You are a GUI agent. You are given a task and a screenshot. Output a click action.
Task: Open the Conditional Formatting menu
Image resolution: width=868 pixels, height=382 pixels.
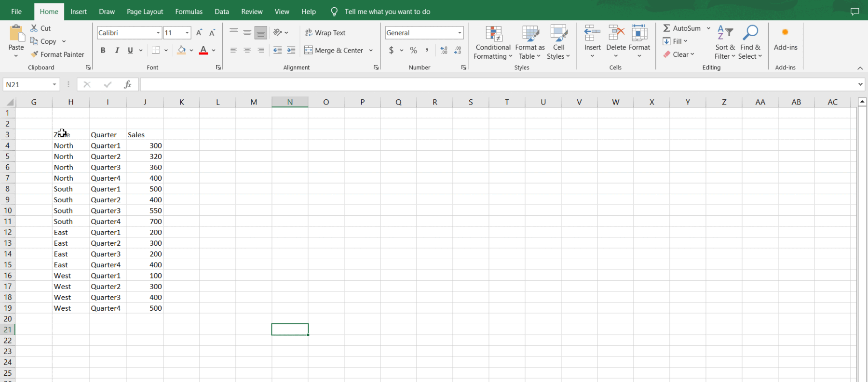[493, 42]
